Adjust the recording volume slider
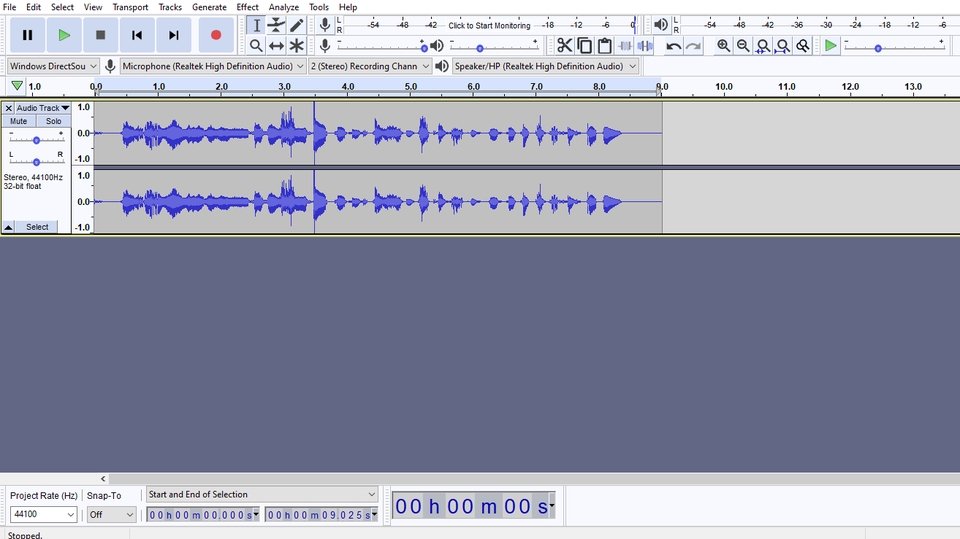The image size is (960, 539). [382, 46]
